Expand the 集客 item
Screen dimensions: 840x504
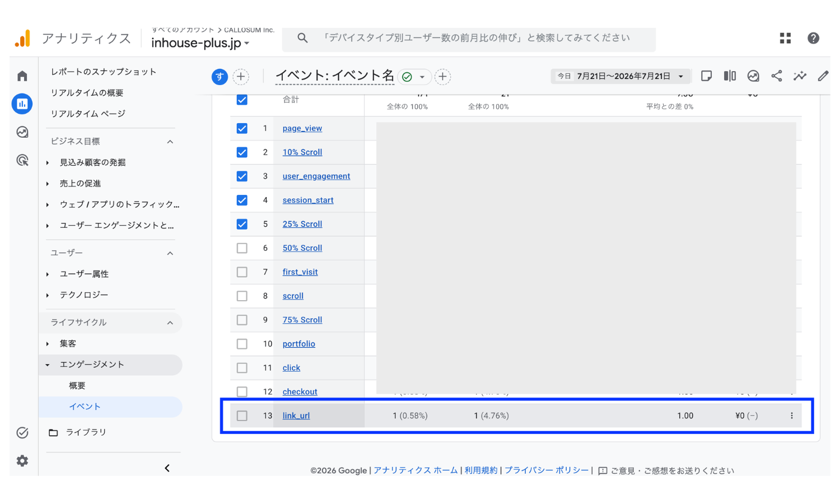click(48, 344)
